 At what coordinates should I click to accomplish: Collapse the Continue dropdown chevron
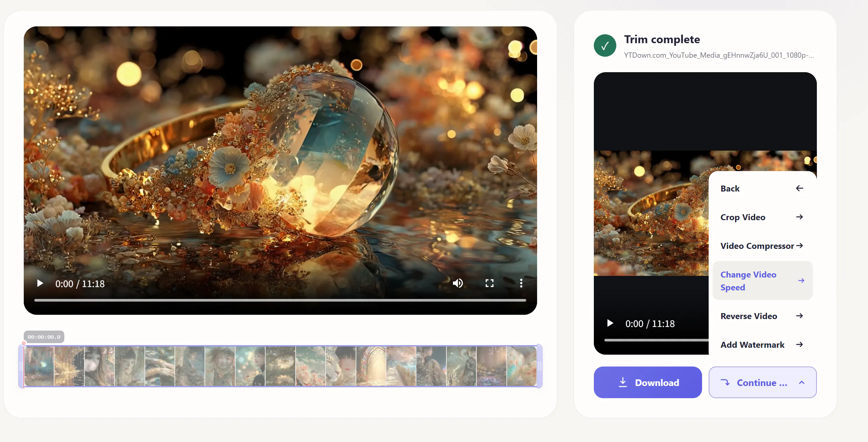pos(802,382)
